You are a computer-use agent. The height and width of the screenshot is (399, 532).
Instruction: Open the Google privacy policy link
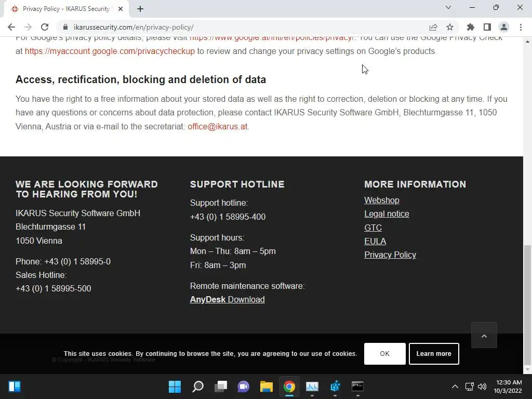(x=271, y=38)
